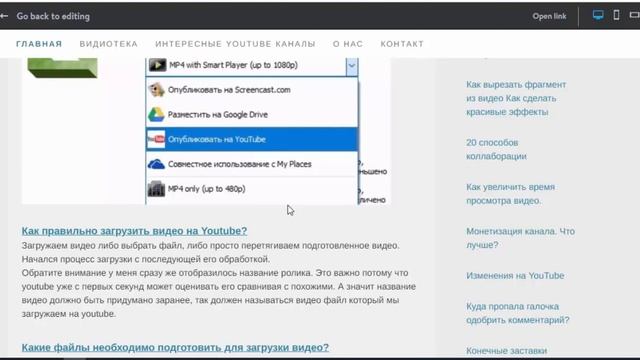Choose Совместное использование с My Places option
This screenshot has height=360, width=640.
coord(252,164)
